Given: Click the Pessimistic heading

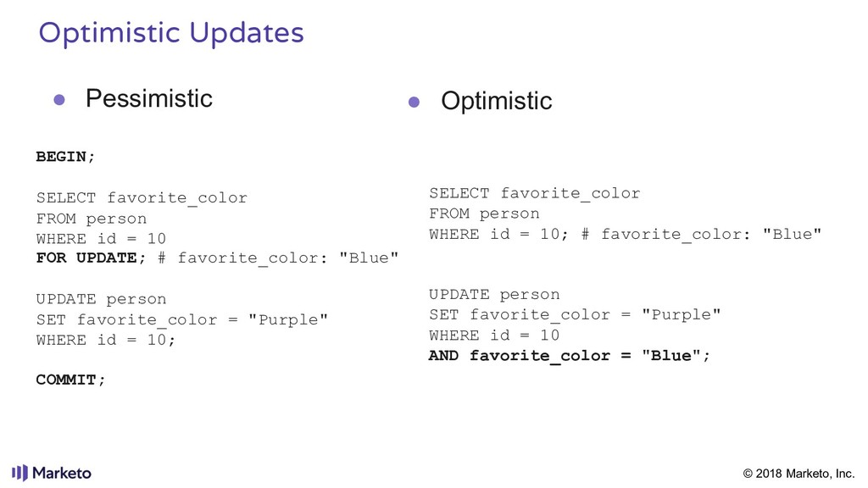Looking at the screenshot, I should 149,98.
